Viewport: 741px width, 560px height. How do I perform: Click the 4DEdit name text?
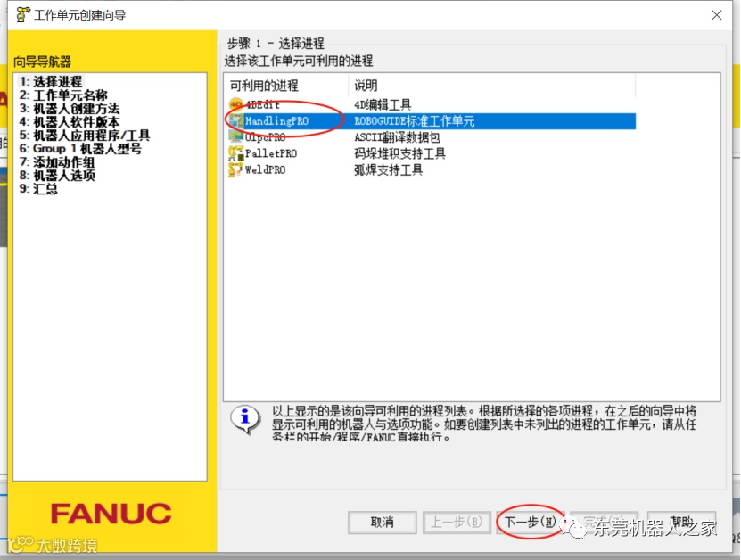(262, 104)
